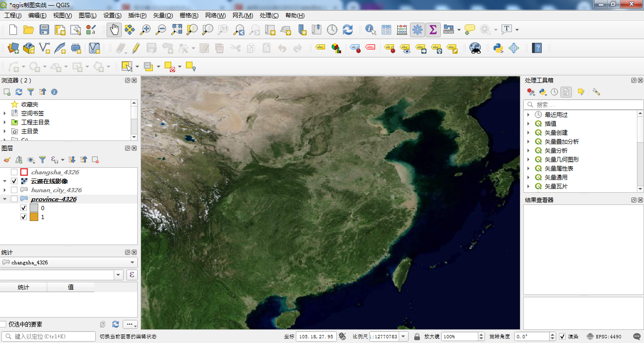Click the statistics panel ellipsis options button
The width and height of the screenshot is (644, 343).
(x=130, y=324)
